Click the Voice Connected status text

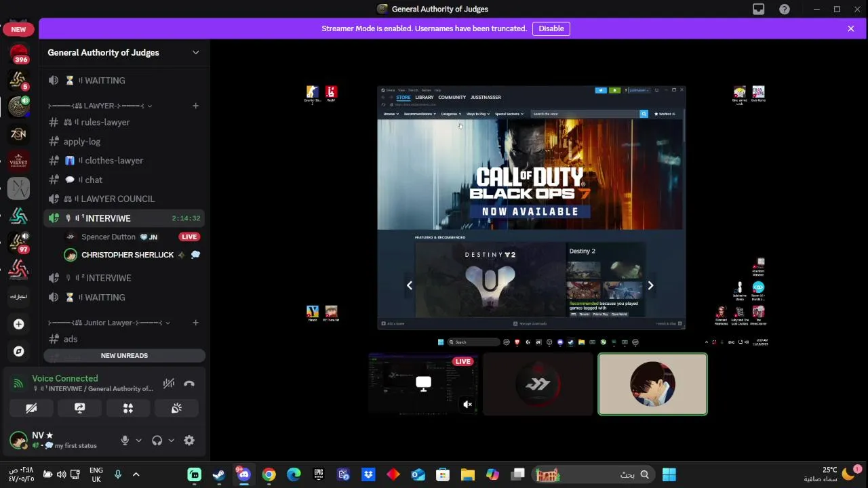(x=65, y=378)
